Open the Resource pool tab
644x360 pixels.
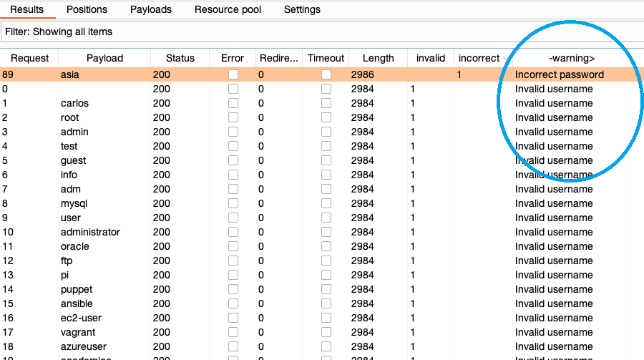point(228,9)
